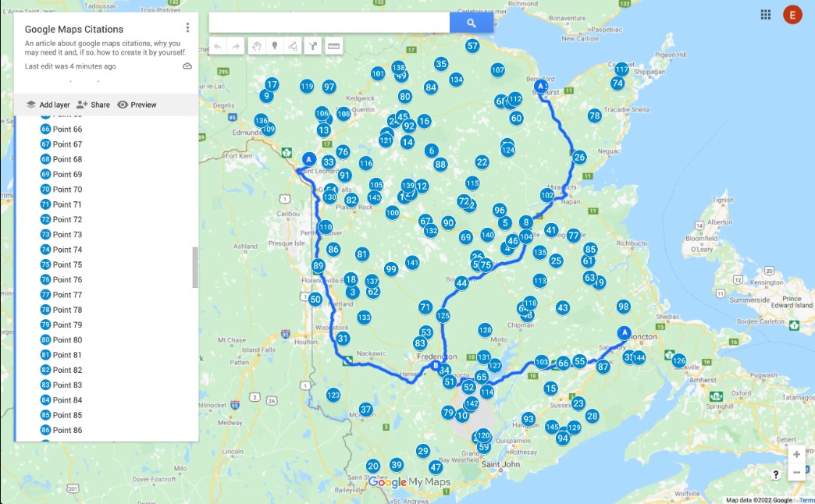The image size is (815, 504).
Task: Click the zoom in plus button
Action: (x=796, y=454)
